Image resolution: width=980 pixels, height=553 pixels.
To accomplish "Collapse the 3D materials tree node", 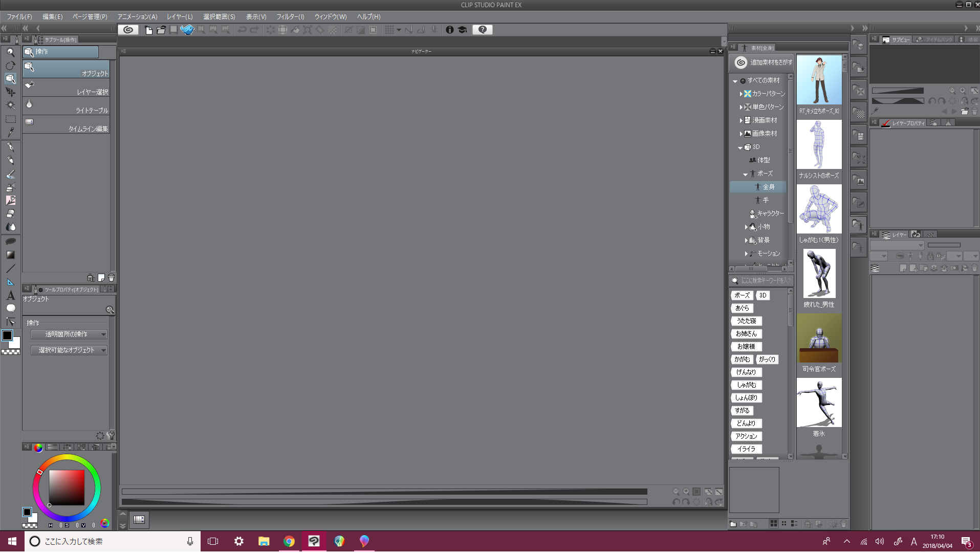I will 740,147.
